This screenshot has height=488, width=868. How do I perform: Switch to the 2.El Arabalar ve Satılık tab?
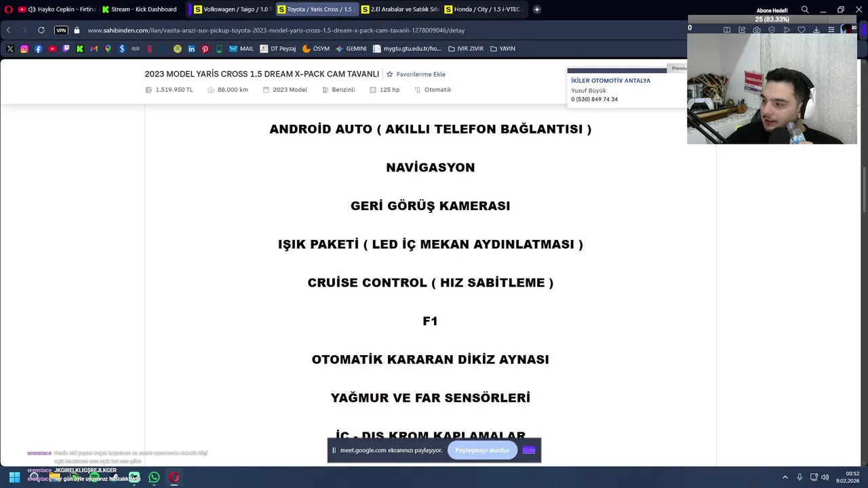click(x=399, y=9)
